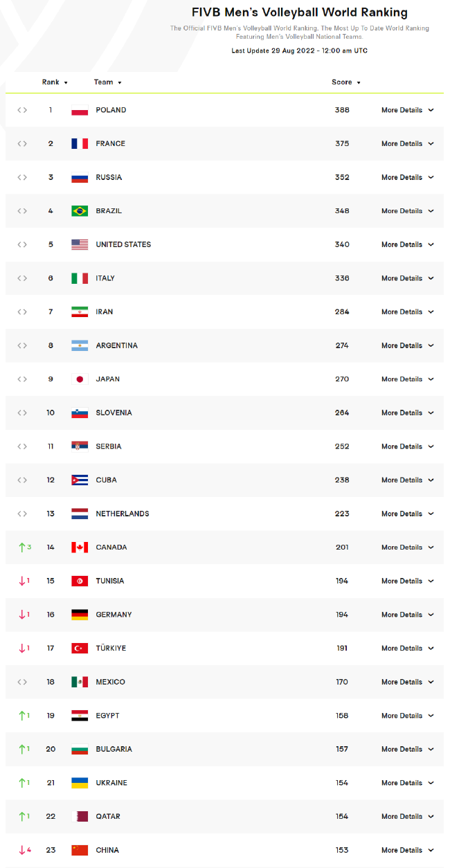Viewport: 450px width, 868px height.
Task: Click the ARGENTINA team name
Action: (x=117, y=345)
